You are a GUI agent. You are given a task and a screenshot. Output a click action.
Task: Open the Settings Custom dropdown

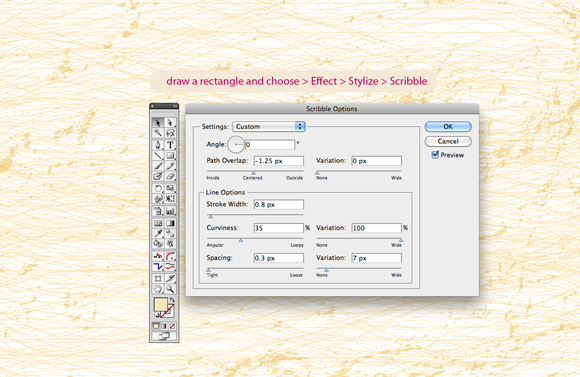269,127
